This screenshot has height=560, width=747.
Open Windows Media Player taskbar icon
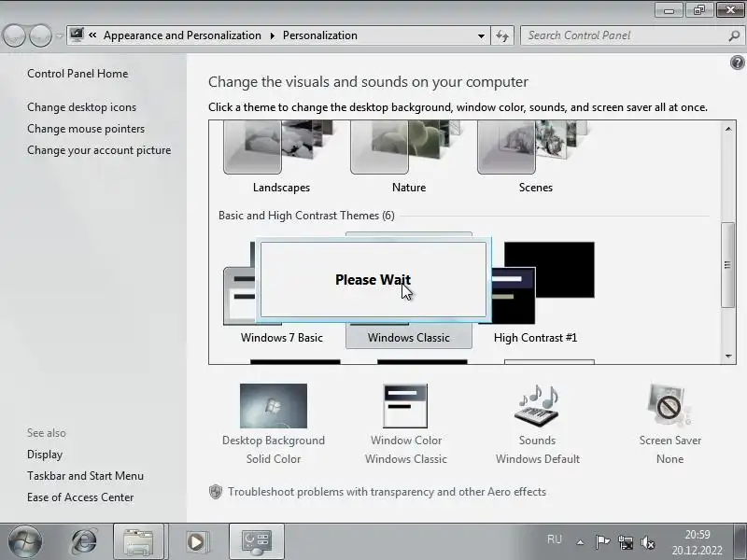point(196,541)
